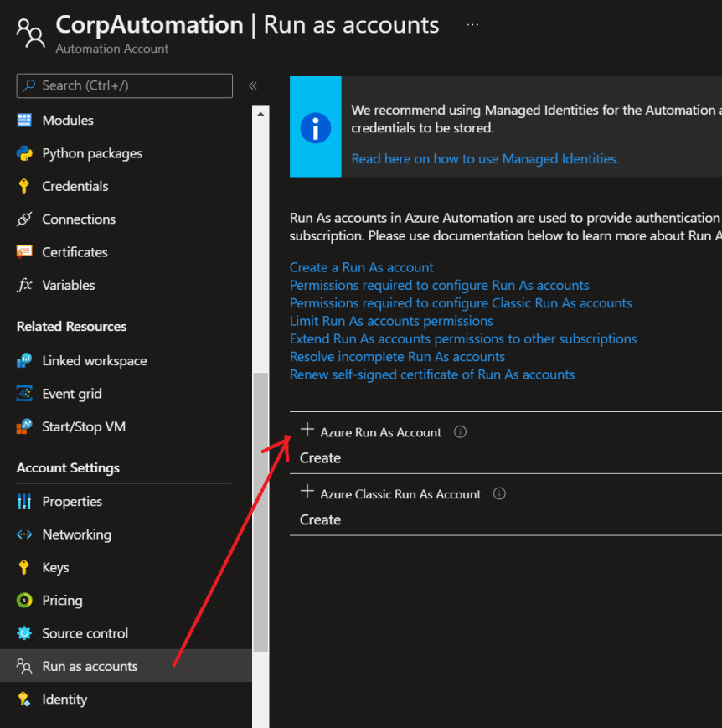Screen dimensions: 722x728
Task: Click the Properties sliders icon
Action: pos(24,502)
